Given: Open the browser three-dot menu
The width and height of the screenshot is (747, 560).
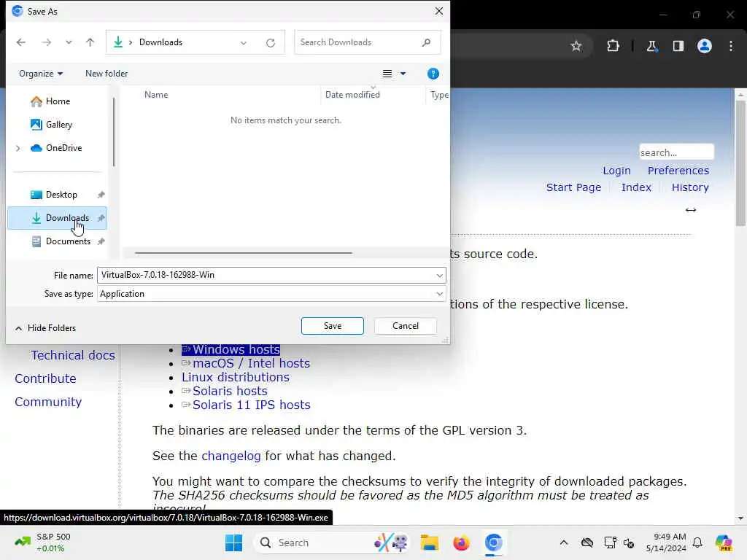Looking at the screenshot, I should [731, 46].
